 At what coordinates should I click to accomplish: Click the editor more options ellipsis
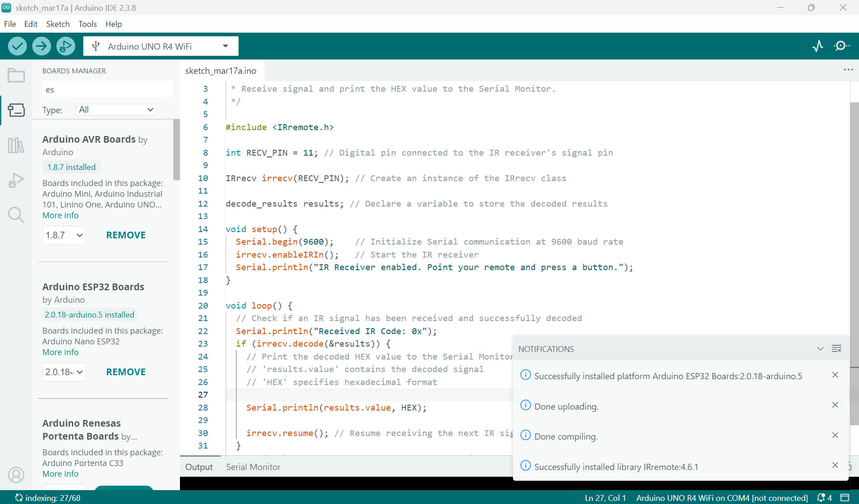848,70
